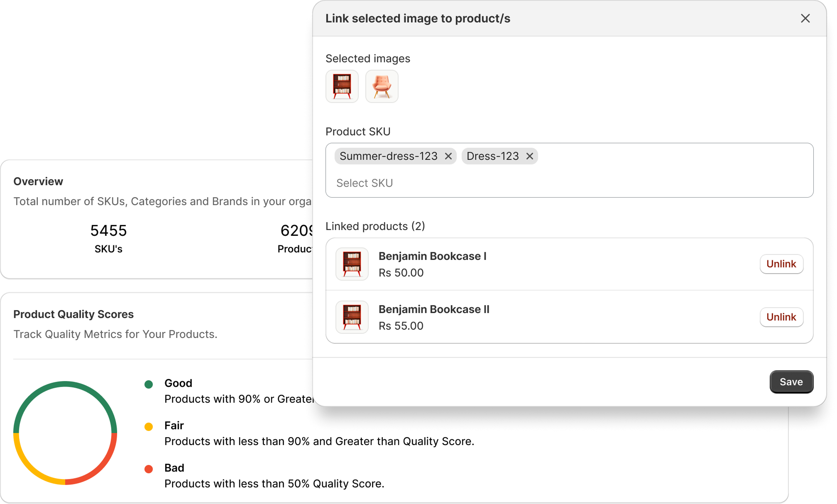Click the yellow Fair legend dot
This screenshot has height=504, width=837.
(149, 426)
